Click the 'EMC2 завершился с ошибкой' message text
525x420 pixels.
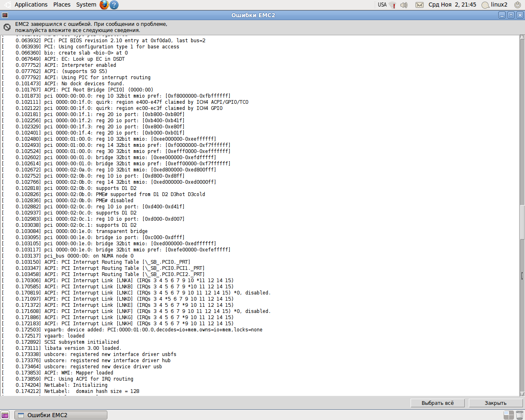click(x=91, y=27)
